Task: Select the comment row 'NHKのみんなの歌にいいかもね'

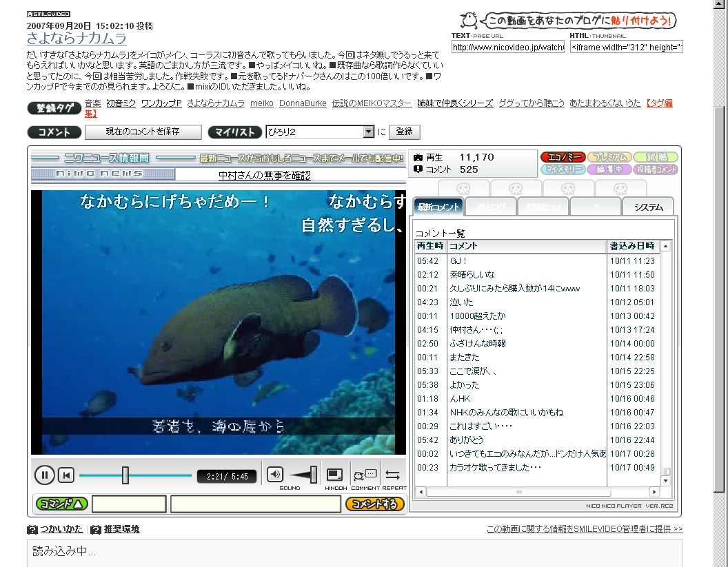Action: coord(537,413)
